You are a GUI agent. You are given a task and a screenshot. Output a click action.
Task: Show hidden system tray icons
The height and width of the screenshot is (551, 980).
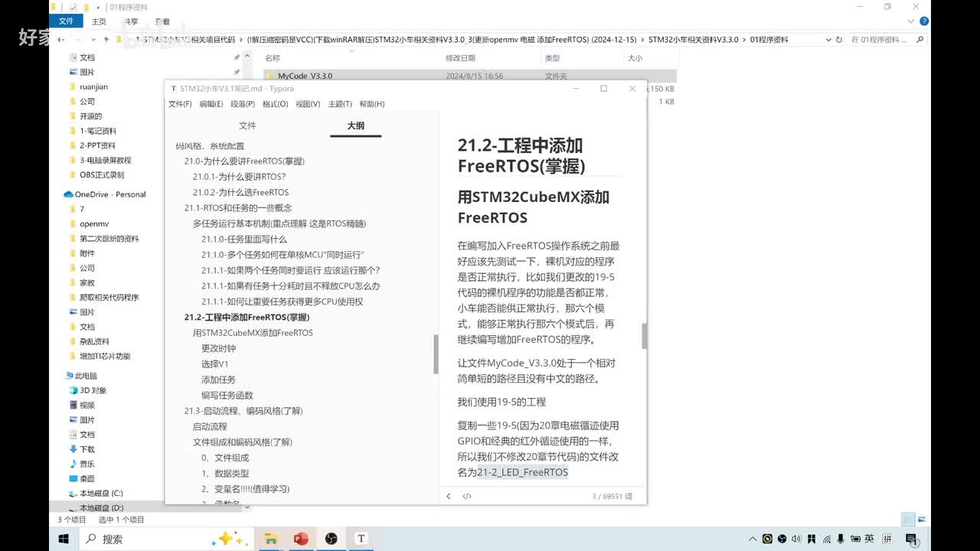pos(754,539)
